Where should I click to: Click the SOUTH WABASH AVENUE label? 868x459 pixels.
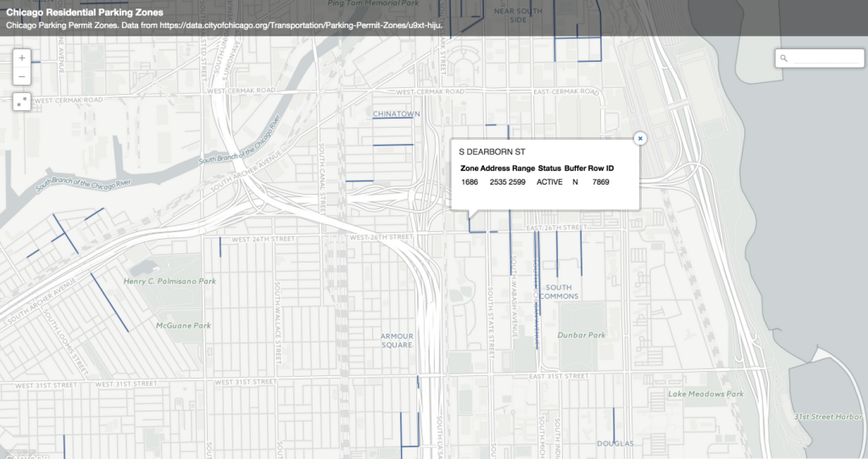click(x=515, y=296)
